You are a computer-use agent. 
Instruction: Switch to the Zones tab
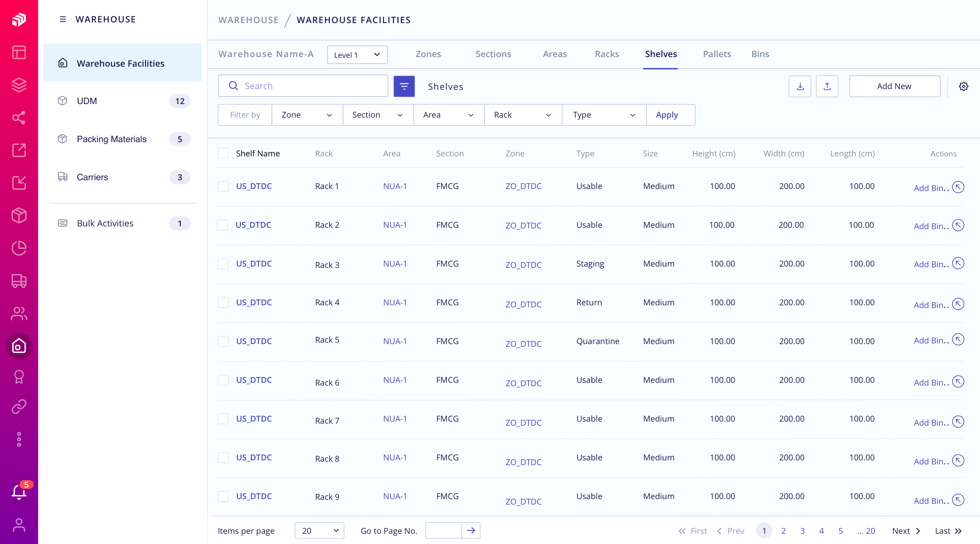point(428,54)
